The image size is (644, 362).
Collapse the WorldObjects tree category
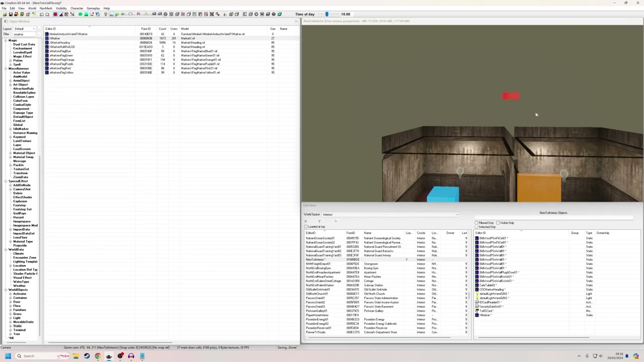click(6, 290)
